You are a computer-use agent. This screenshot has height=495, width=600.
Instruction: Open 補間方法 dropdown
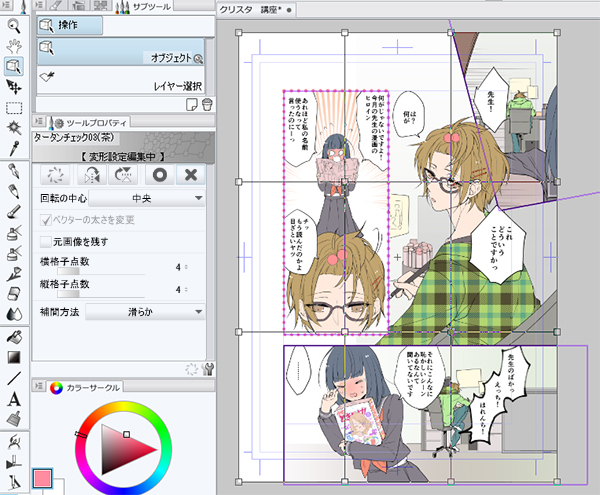click(x=145, y=312)
